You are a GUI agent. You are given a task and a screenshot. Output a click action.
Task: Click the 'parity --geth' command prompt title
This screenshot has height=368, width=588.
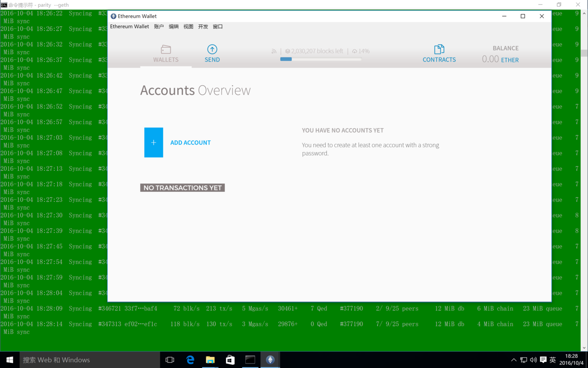point(53,5)
